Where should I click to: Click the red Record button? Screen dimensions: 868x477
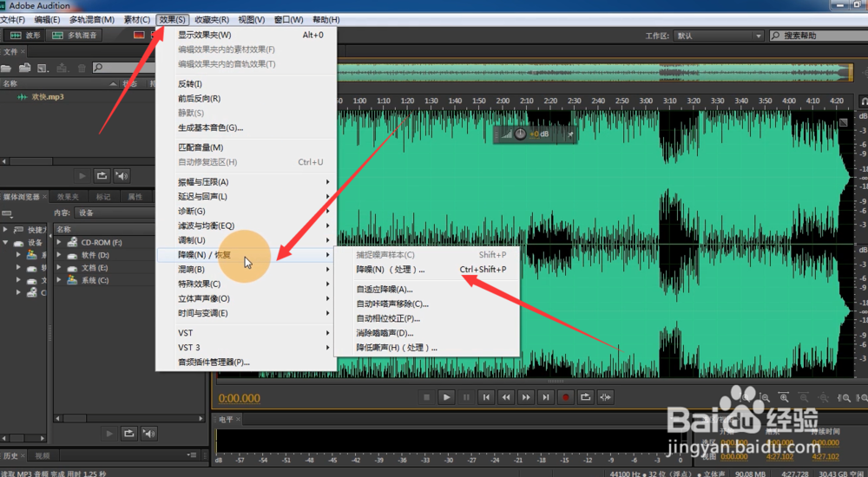[x=566, y=397]
